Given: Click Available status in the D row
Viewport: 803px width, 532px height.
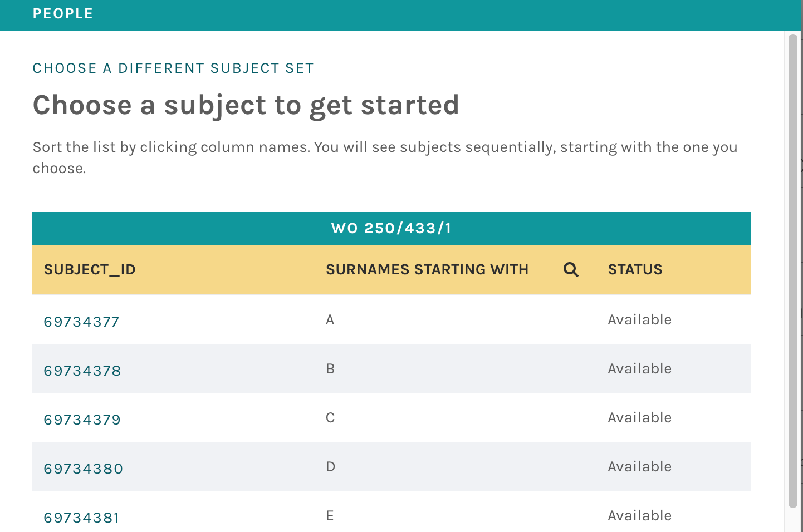Looking at the screenshot, I should [639, 467].
